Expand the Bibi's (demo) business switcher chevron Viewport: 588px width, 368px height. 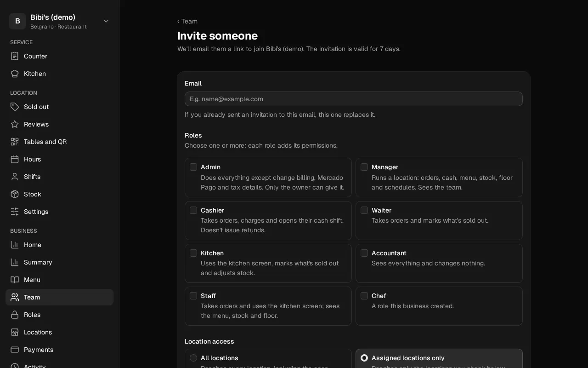(x=106, y=21)
